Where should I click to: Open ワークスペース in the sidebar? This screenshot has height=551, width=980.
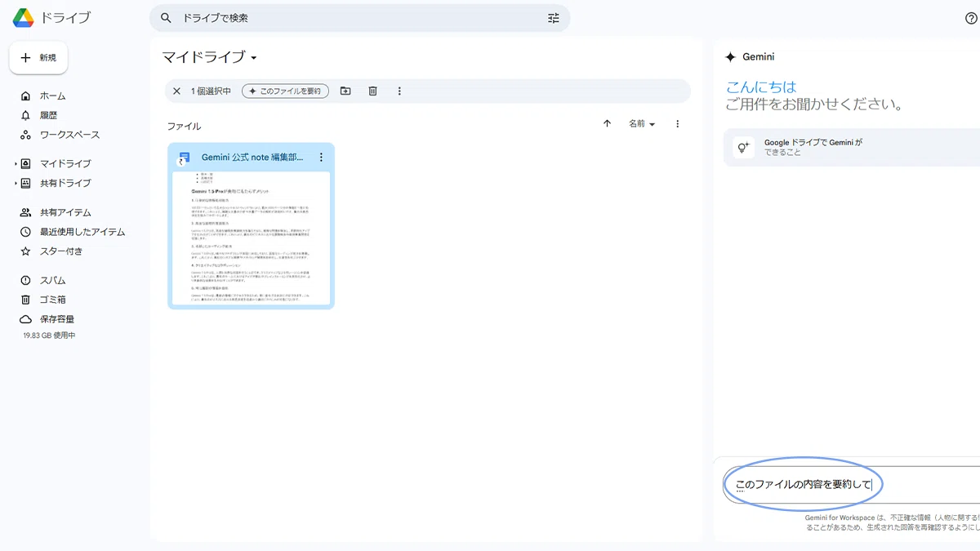pyautogui.click(x=70, y=135)
